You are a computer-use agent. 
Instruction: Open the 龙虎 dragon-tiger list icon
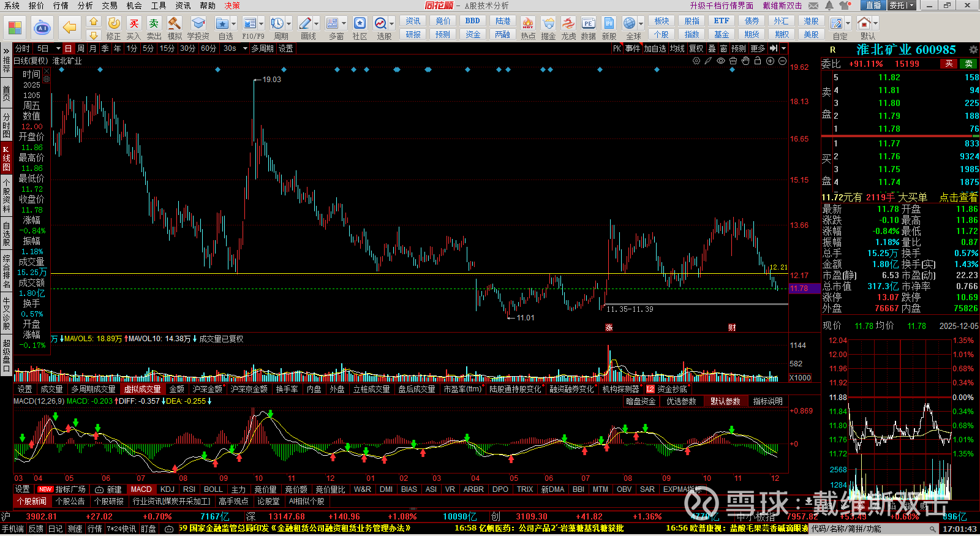(568, 23)
